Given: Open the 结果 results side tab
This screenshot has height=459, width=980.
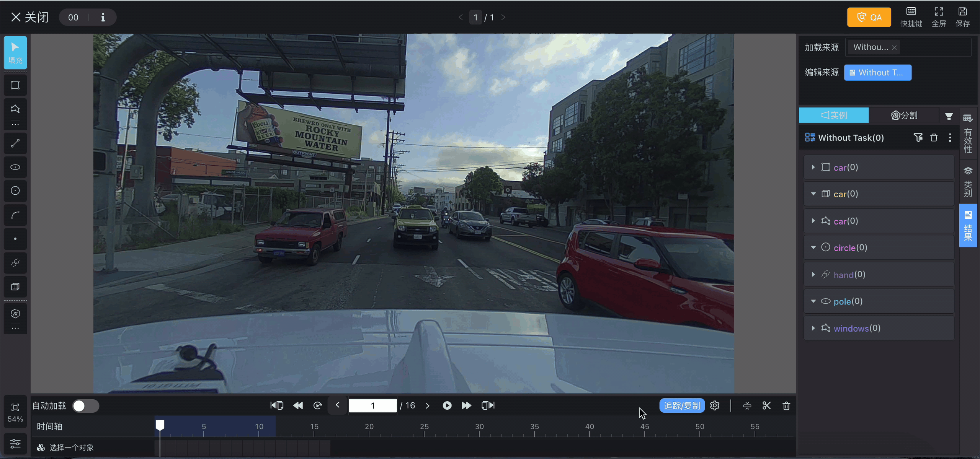Looking at the screenshot, I should pyautogui.click(x=968, y=226).
